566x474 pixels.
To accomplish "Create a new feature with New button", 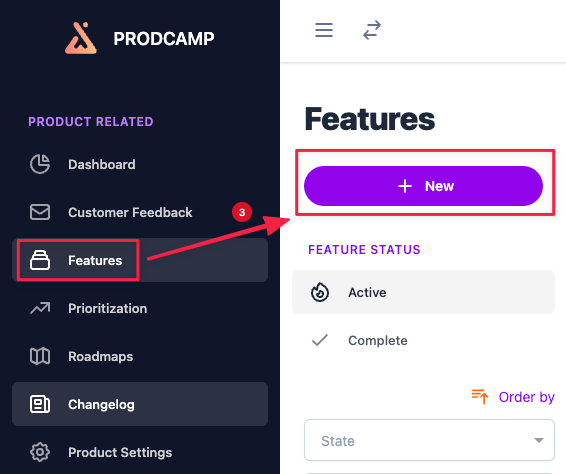I will point(423,186).
